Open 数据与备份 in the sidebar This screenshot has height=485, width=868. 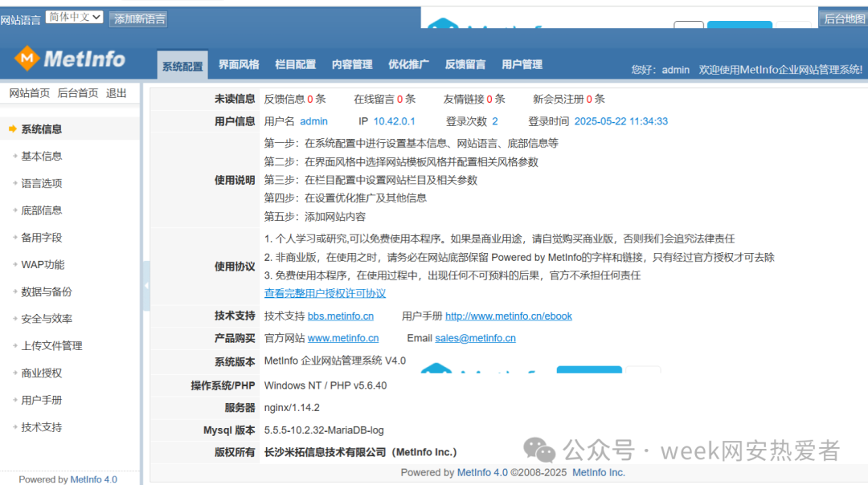tap(47, 292)
